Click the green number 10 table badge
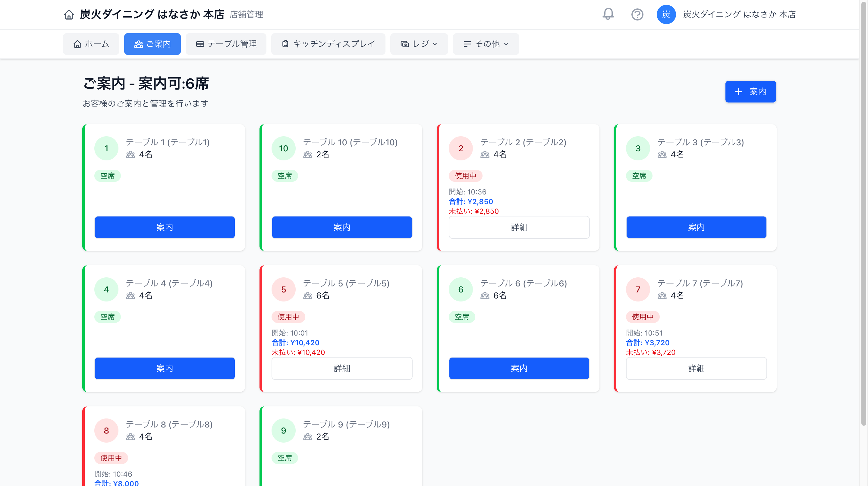Image resolution: width=868 pixels, height=486 pixels. (x=283, y=148)
